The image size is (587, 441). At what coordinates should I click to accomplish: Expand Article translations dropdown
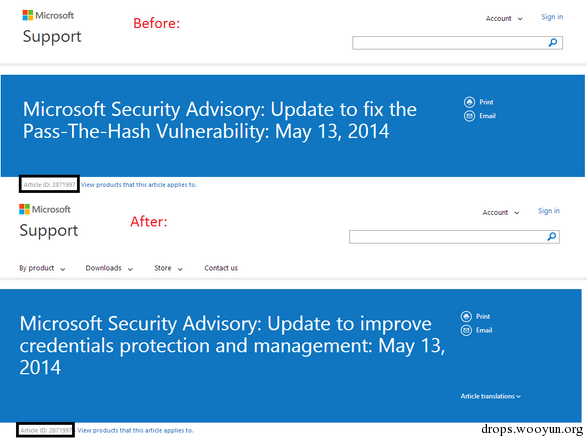point(490,396)
